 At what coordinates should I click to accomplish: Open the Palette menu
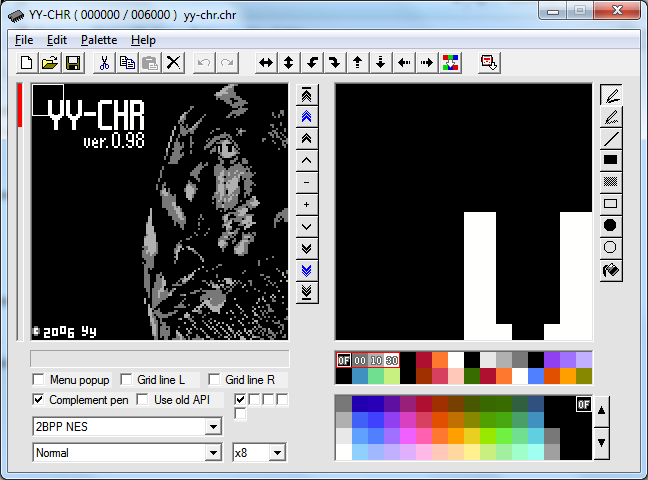click(x=99, y=40)
